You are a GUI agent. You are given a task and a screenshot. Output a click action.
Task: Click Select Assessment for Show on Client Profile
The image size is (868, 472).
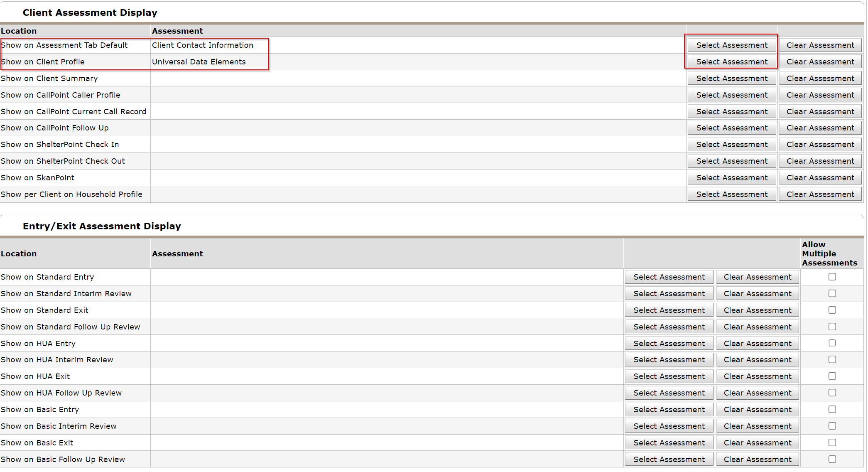[731, 61]
